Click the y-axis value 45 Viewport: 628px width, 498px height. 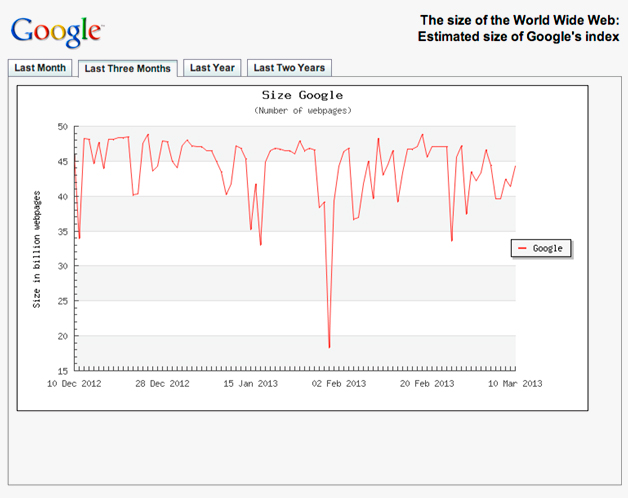click(63, 162)
